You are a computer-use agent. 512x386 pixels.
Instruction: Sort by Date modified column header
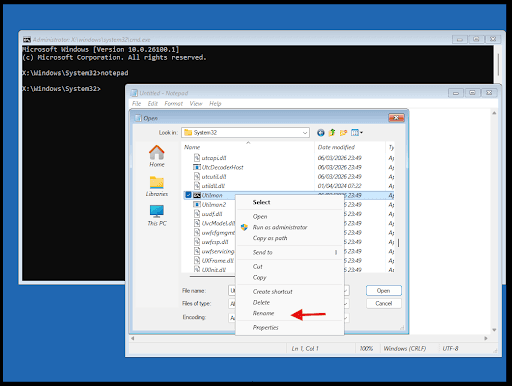(350, 147)
